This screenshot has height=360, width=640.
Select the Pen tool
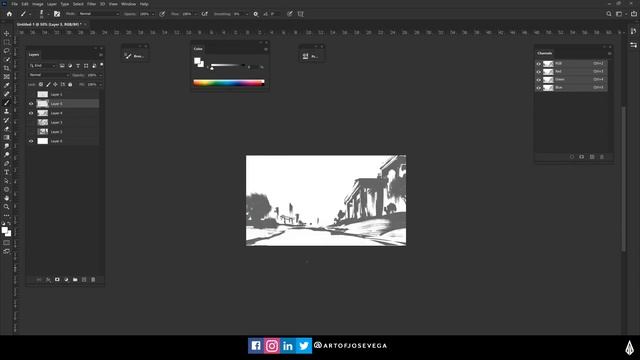click(7, 163)
